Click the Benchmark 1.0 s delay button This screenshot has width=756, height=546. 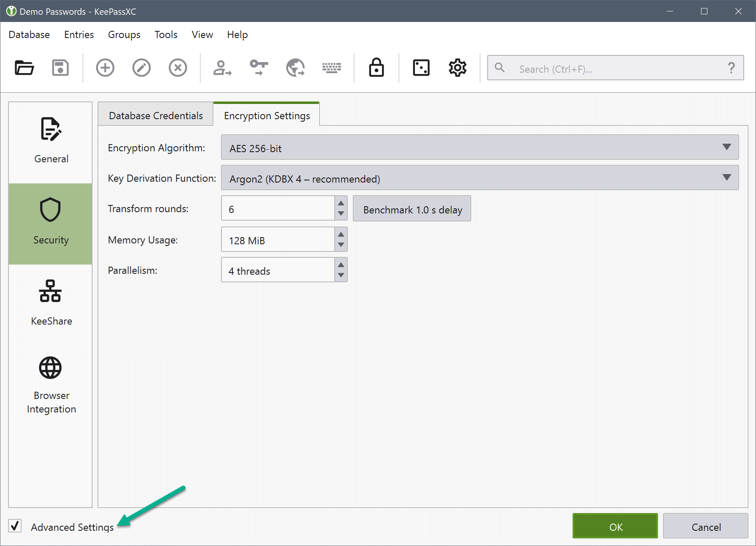[412, 209]
